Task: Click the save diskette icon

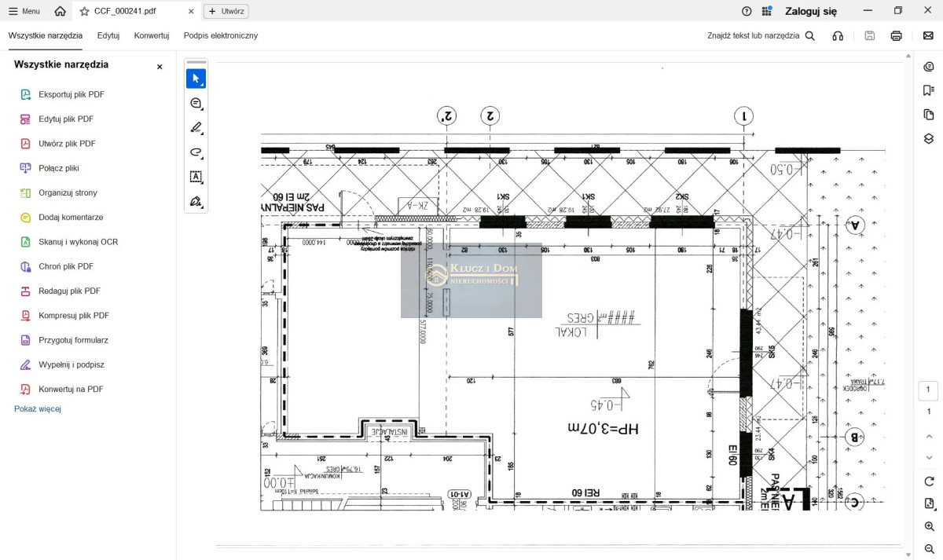Action: 870,35
